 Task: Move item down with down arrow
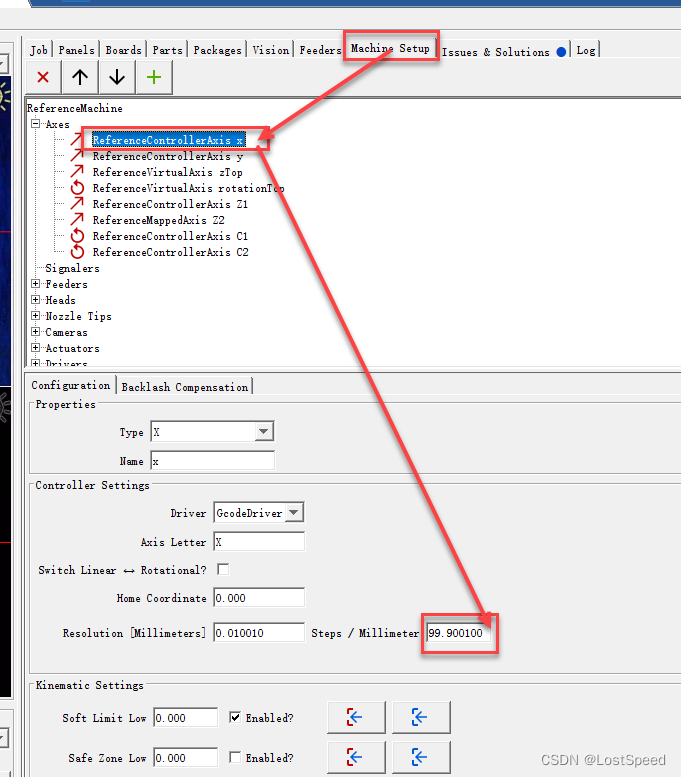click(117, 77)
